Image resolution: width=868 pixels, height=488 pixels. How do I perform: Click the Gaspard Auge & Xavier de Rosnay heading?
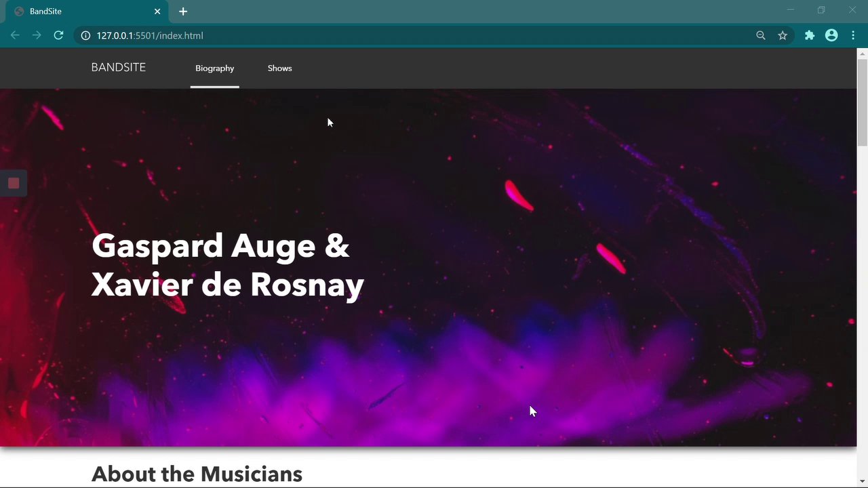tap(228, 265)
